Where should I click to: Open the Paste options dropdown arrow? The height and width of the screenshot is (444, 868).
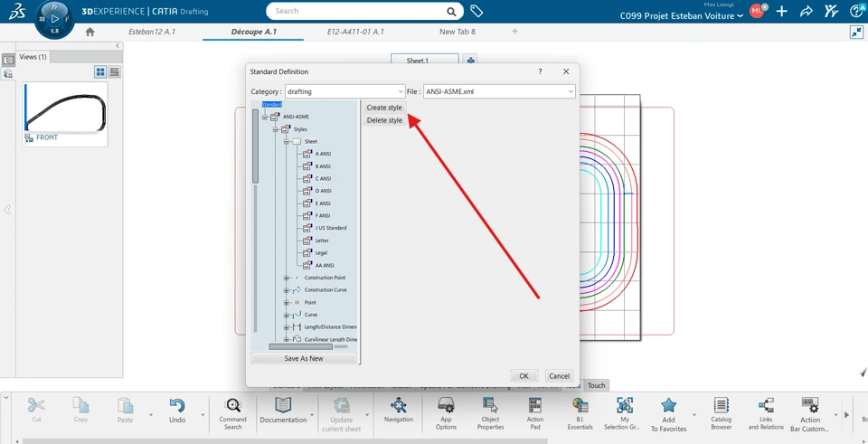pyautogui.click(x=151, y=415)
